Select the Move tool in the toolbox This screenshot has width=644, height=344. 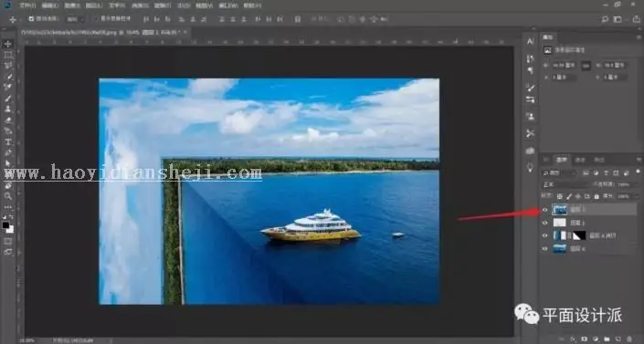click(x=8, y=44)
